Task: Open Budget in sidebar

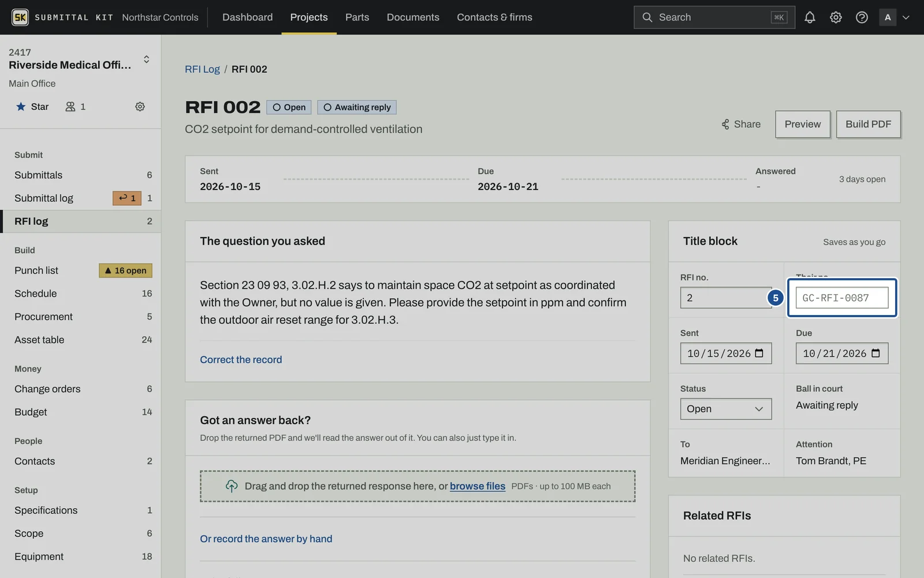Action: [x=81, y=412]
